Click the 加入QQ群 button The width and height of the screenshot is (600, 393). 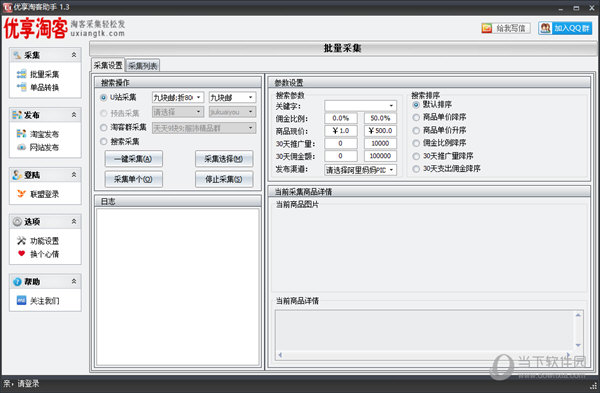pyautogui.click(x=565, y=28)
